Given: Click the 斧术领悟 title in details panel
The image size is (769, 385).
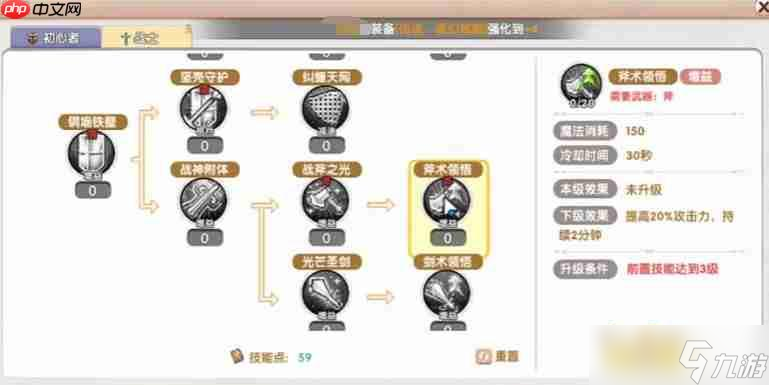Looking at the screenshot, I should pos(643,77).
